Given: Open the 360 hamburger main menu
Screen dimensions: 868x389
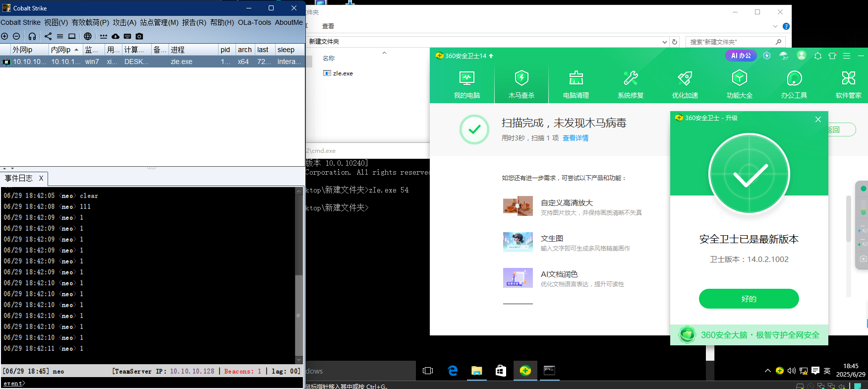Looking at the screenshot, I should coord(847,56).
